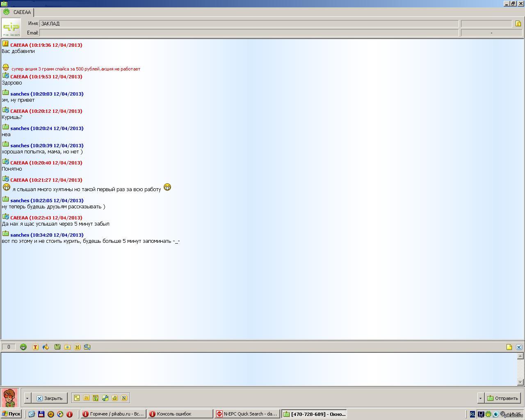Open the background color paint bucket
525x420 pixels.
46,347
